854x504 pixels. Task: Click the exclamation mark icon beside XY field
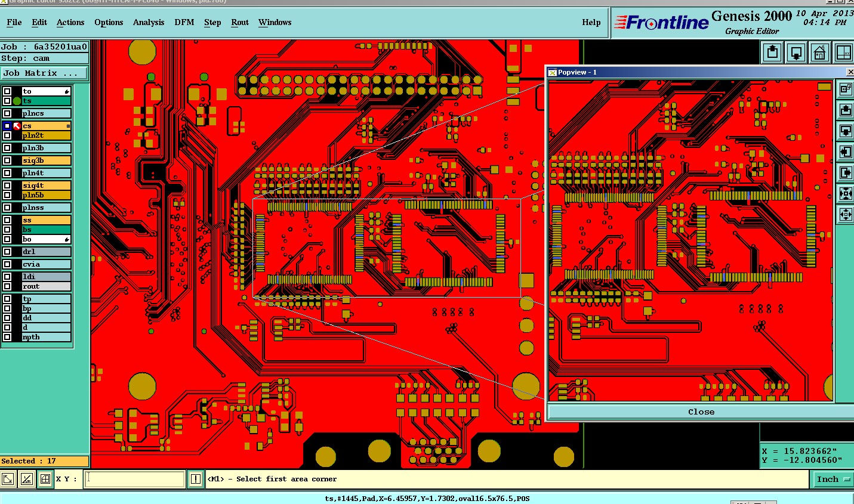(x=196, y=479)
